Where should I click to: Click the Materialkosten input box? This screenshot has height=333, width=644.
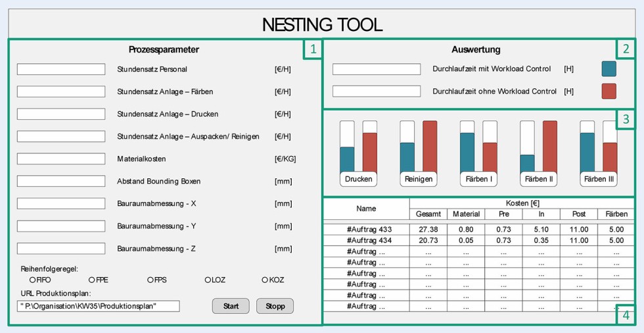pos(61,159)
